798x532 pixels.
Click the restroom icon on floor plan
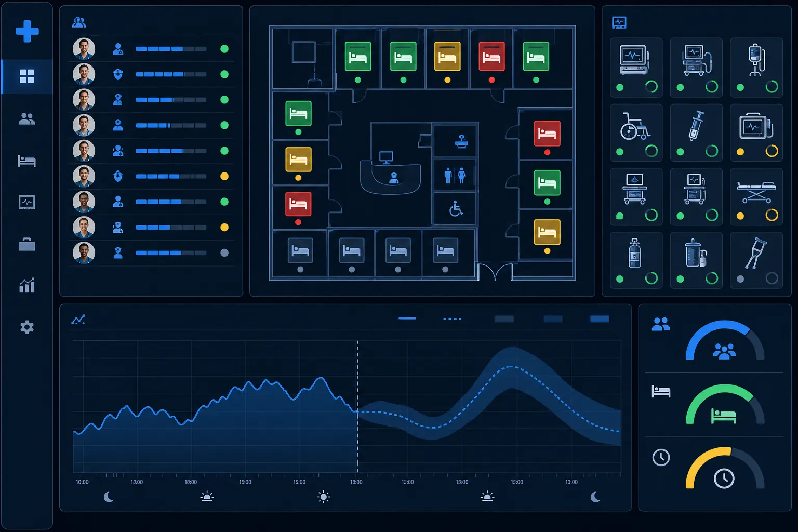[x=455, y=175]
